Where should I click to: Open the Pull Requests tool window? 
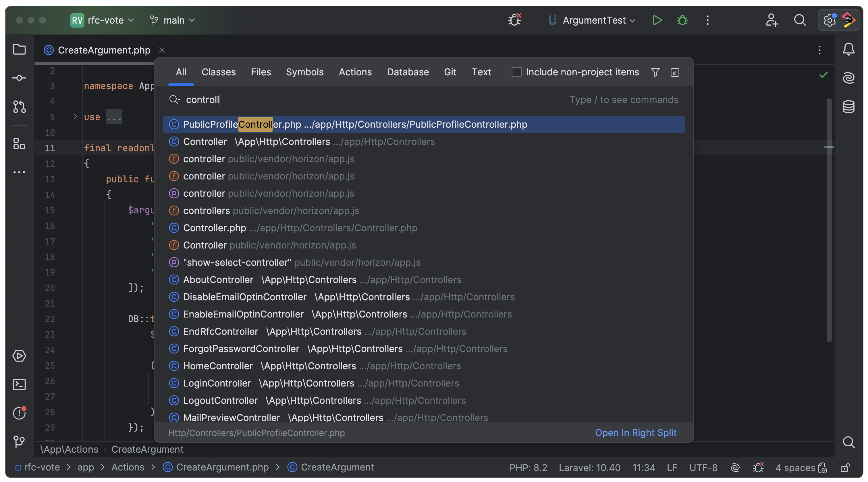click(19, 107)
